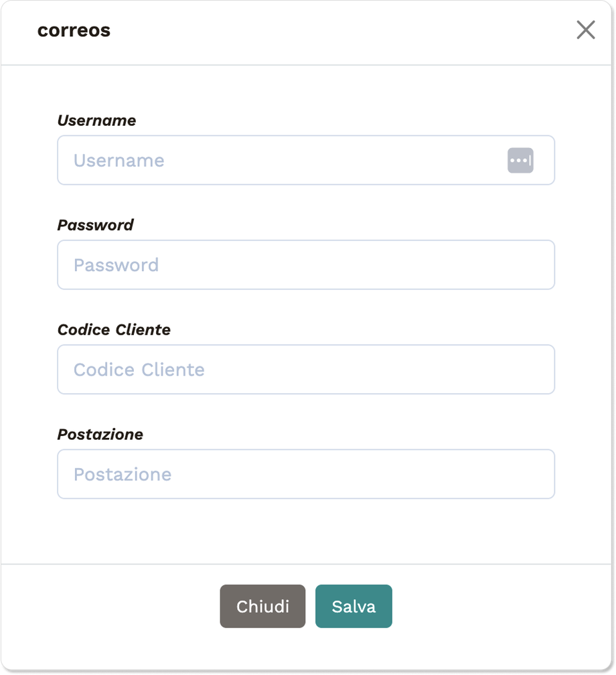Click the empty footer area right of Salva

[x=502, y=607]
